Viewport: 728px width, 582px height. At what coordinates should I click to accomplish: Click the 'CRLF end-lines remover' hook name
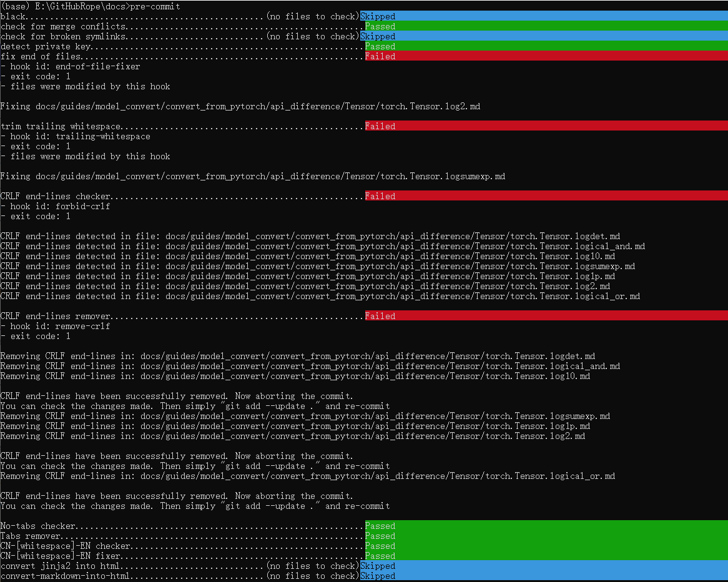[x=55, y=316]
